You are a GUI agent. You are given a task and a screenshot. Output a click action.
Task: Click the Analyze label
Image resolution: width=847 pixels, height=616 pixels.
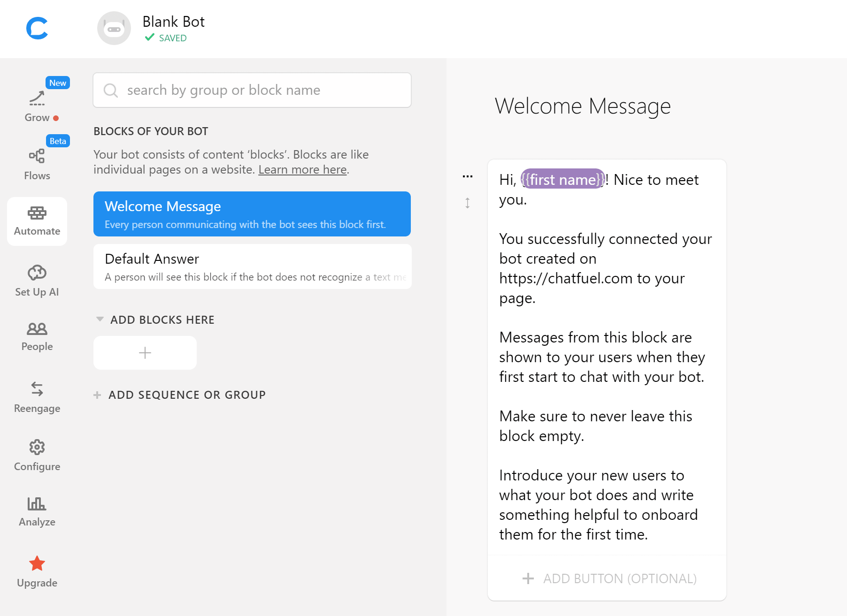[x=37, y=522]
